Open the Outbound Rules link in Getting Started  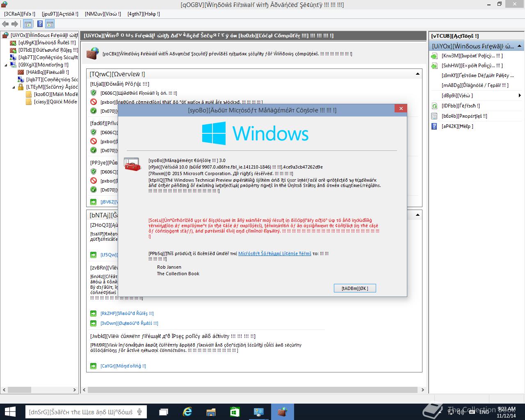click(129, 323)
